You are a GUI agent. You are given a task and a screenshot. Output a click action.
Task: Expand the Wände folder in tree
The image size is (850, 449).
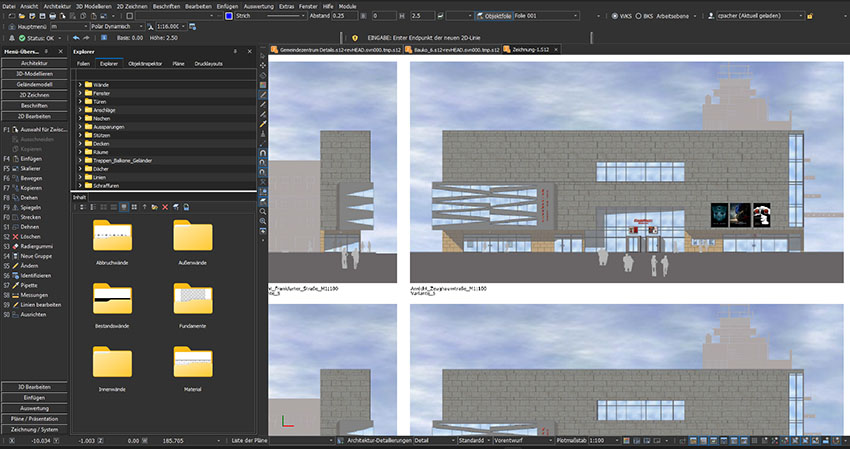[x=80, y=86]
